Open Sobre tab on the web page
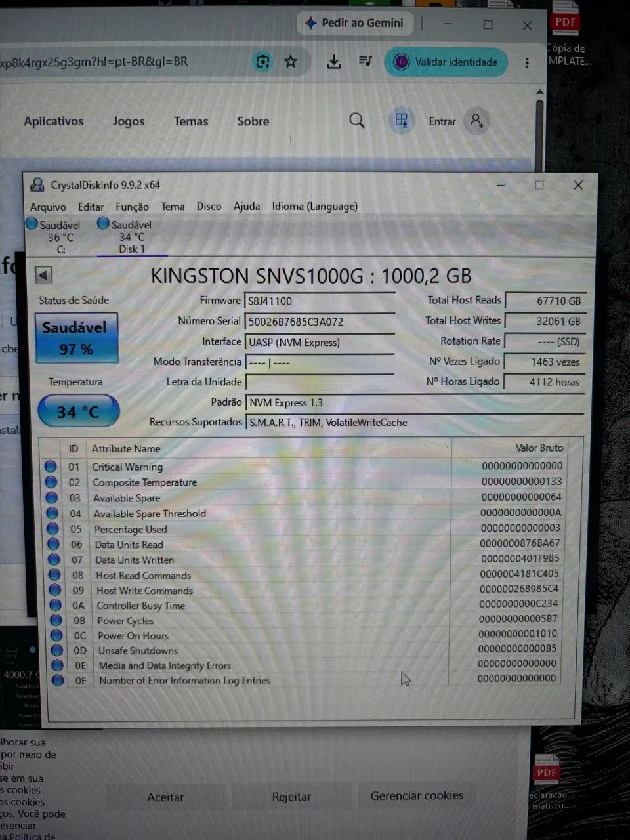The width and height of the screenshot is (630, 840). 253,121
